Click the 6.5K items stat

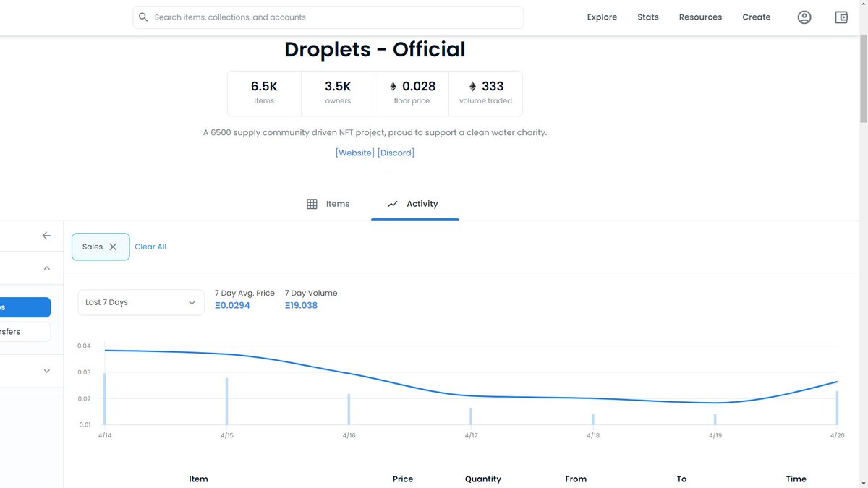pos(264,93)
